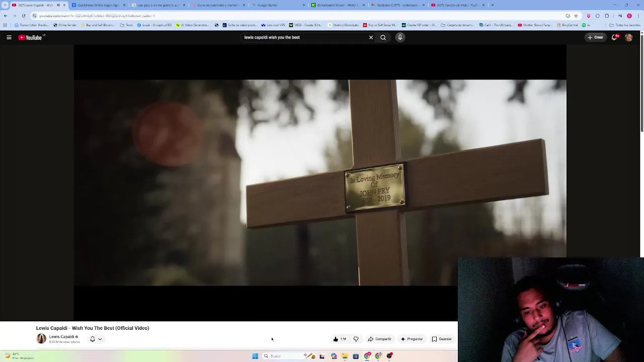The height and width of the screenshot is (362, 644).
Task: Like the video with thumbs up
Action: (340, 339)
